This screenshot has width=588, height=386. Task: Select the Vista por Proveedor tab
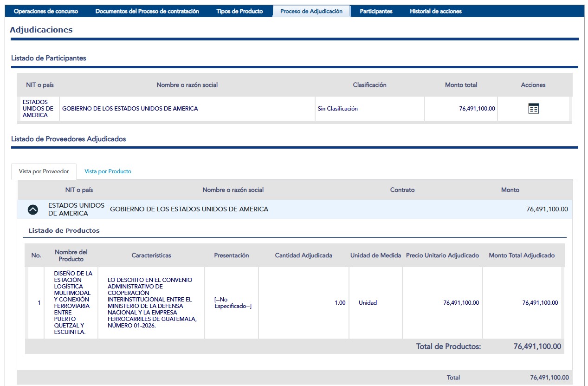(x=44, y=171)
